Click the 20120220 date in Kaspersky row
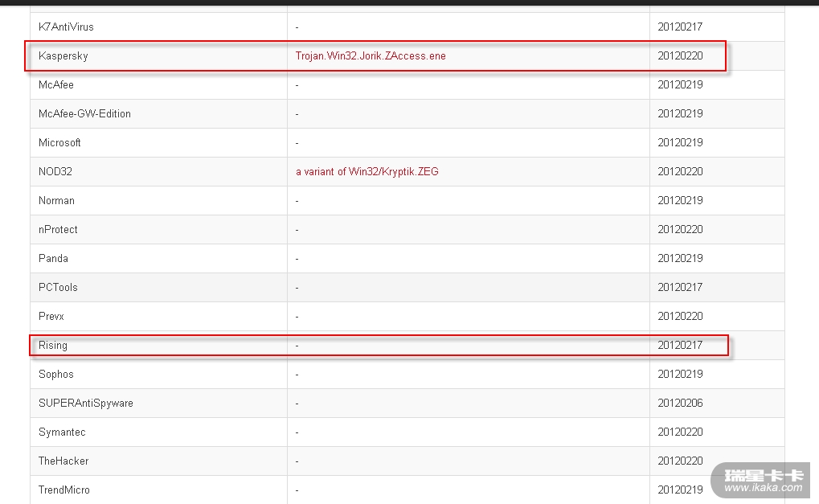 click(x=680, y=56)
